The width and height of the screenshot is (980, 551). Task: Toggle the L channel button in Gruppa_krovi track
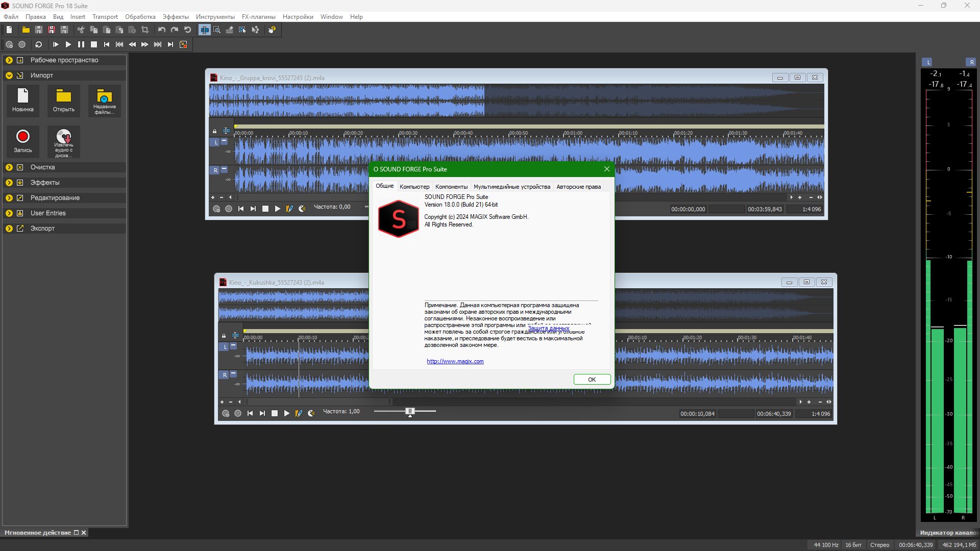[216, 142]
